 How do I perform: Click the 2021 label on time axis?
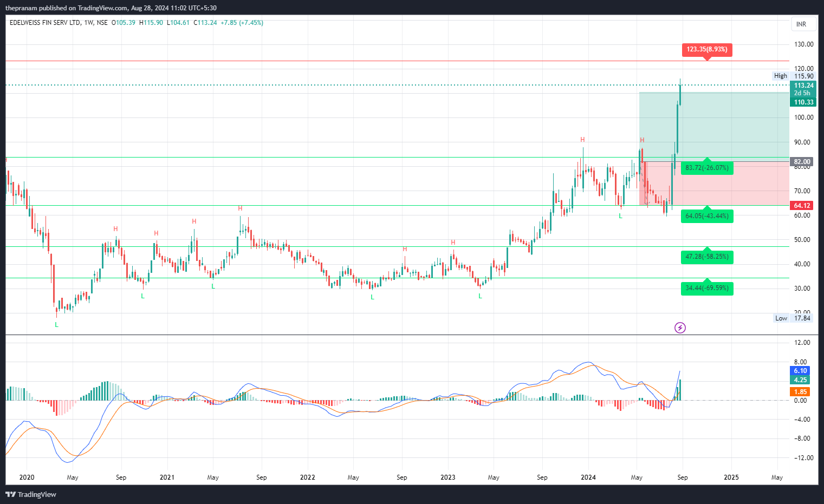coord(167,477)
